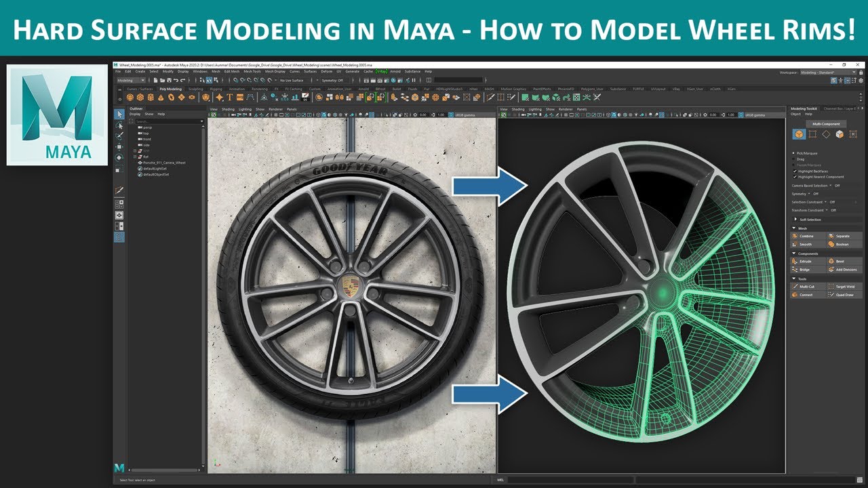Switch to the Sculpting shelf tab
The width and height of the screenshot is (868, 488).
tap(196, 89)
